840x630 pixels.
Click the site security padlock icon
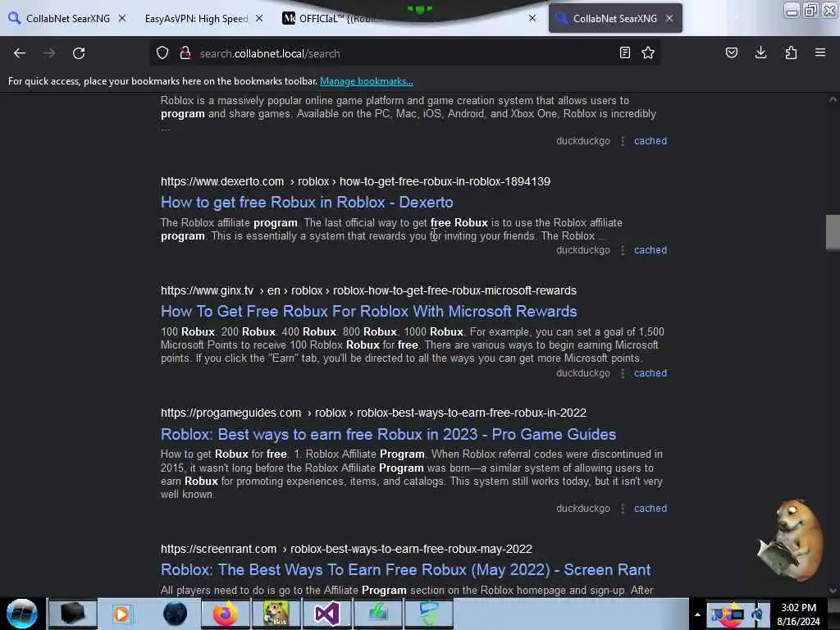[185, 53]
